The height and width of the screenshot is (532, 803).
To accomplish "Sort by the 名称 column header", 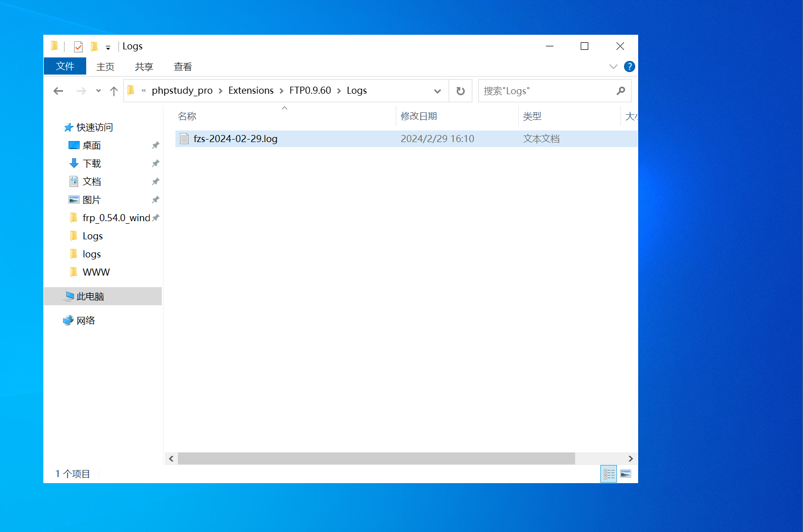I will (285, 116).
